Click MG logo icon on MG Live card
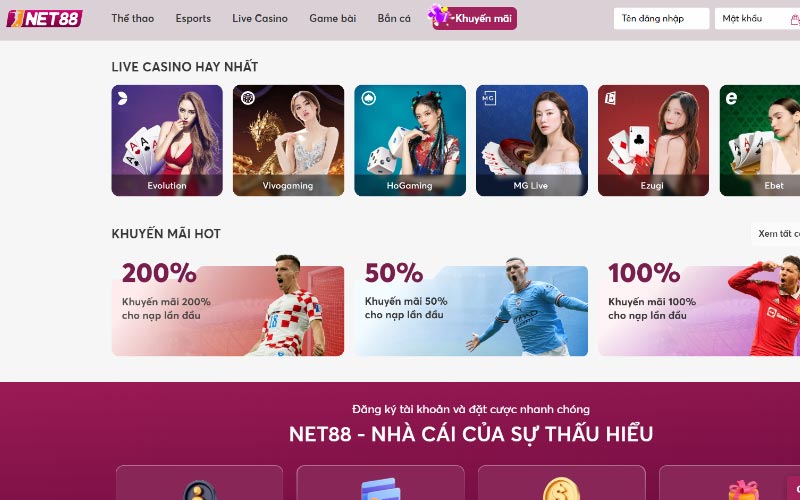The height and width of the screenshot is (500, 800). coord(488,98)
